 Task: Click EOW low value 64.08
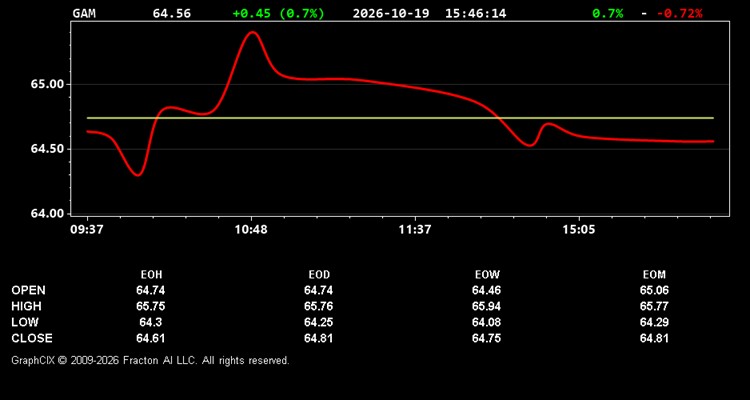click(486, 322)
